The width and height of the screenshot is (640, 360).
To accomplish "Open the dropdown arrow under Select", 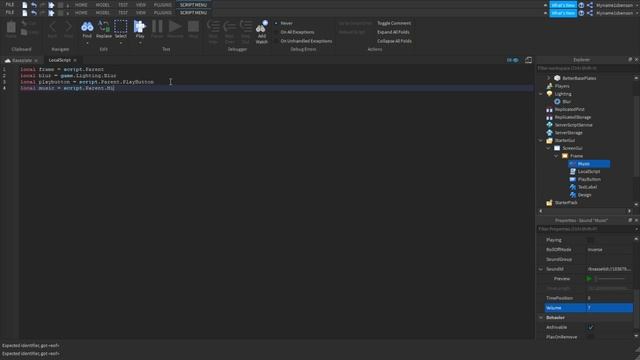I will click(120, 43).
